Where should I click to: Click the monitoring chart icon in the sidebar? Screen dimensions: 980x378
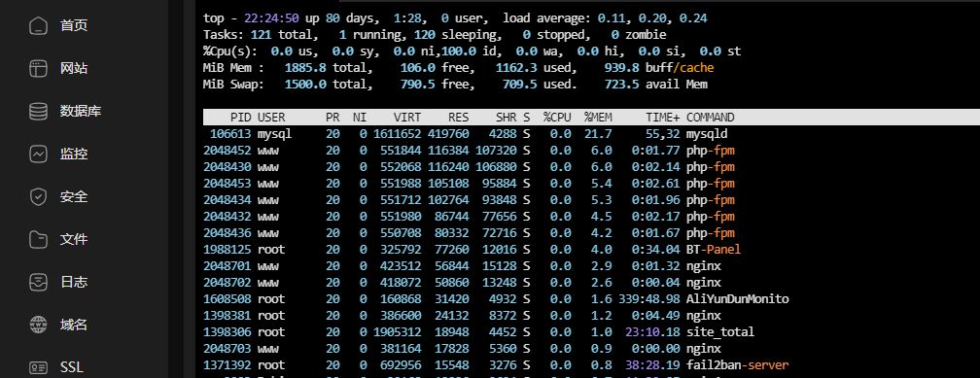(x=39, y=155)
